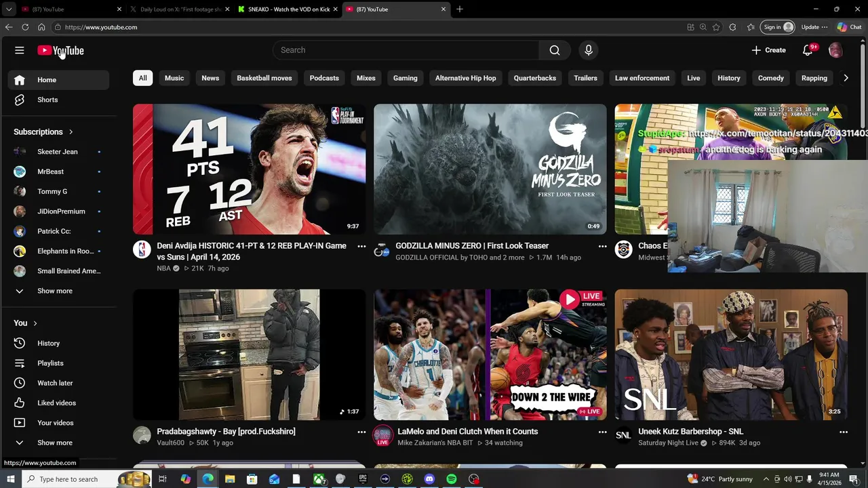Screen dimensions: 868x488
Task: Expand Show more under Subscriptions
Action: point(58,291)
